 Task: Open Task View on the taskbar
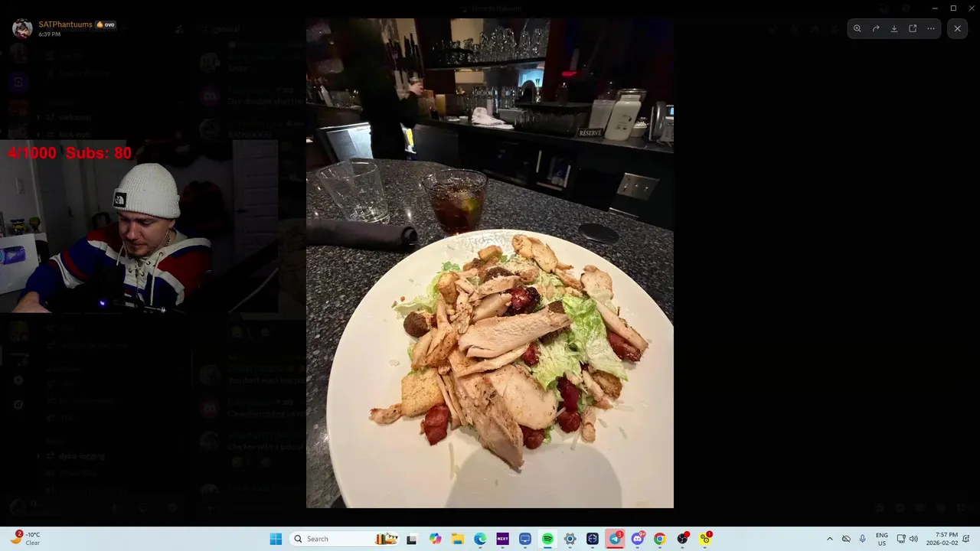tap(411, 539)
